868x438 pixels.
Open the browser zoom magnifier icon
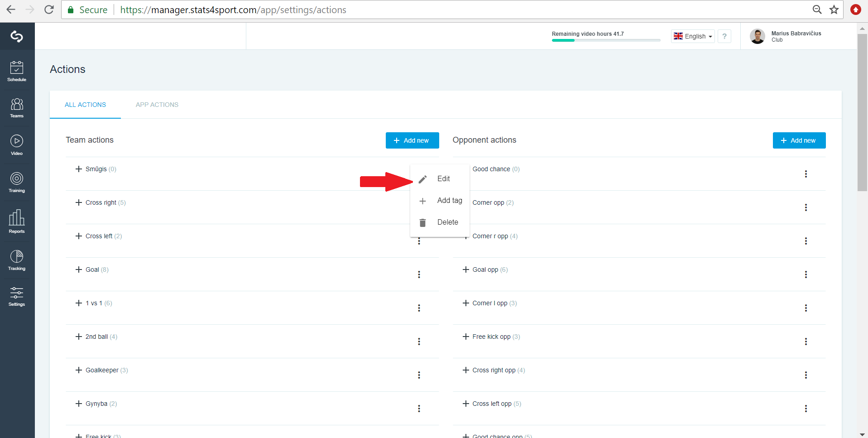tap(817, 10)
